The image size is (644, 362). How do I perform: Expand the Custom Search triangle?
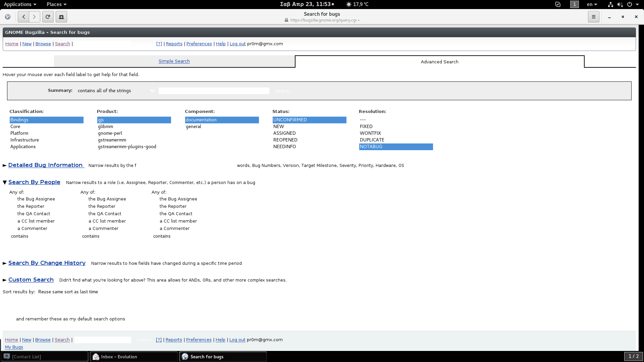tap(5, 280)
